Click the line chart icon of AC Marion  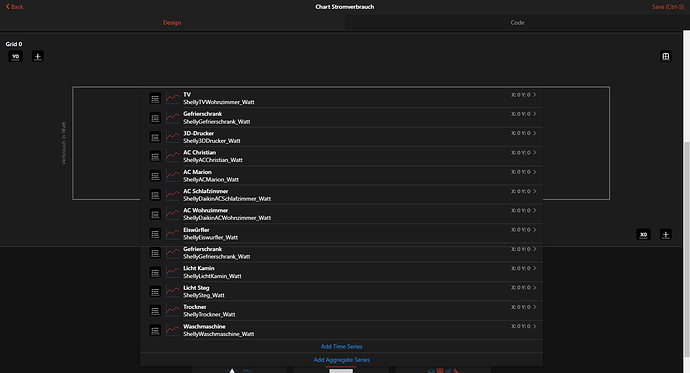point(173,176)
